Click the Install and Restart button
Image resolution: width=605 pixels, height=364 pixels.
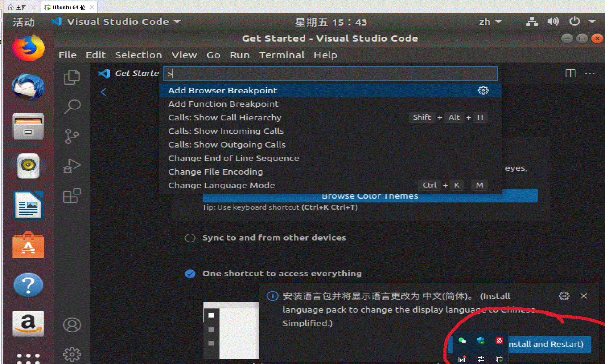click(x=545, y=344)
